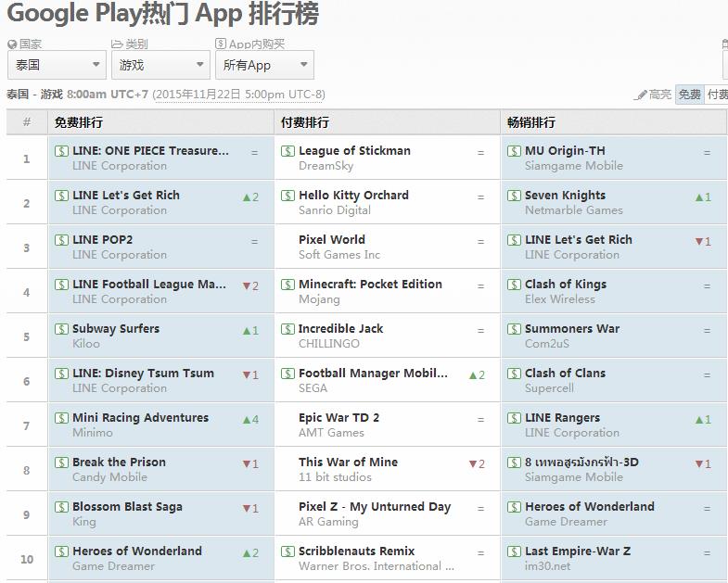Click the im30.net publisher name
This screenshot has width=728, height=583.
(x=548, y=566)
